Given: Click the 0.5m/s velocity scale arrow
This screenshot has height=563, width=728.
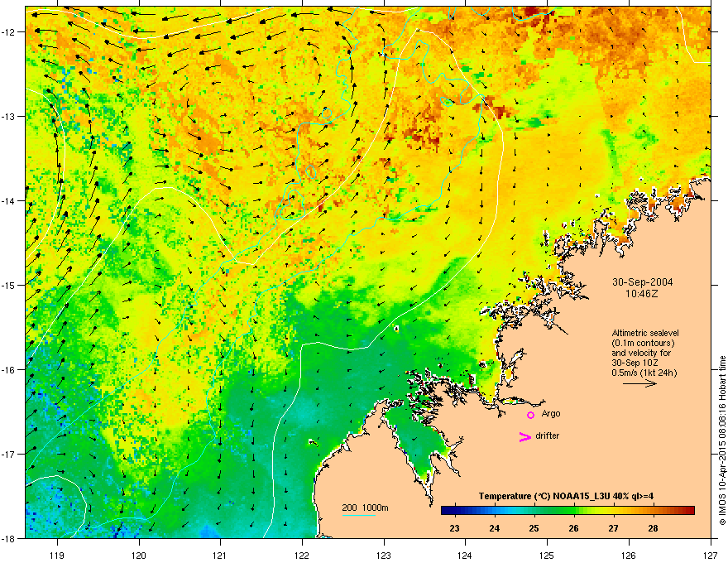Looking at the screenshot, I should tap(639, 383).
